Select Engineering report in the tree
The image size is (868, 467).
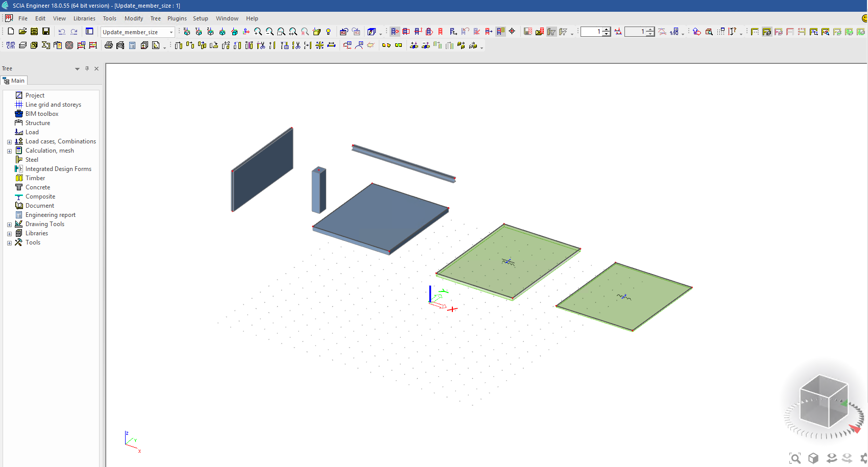[x=50, y=215]
